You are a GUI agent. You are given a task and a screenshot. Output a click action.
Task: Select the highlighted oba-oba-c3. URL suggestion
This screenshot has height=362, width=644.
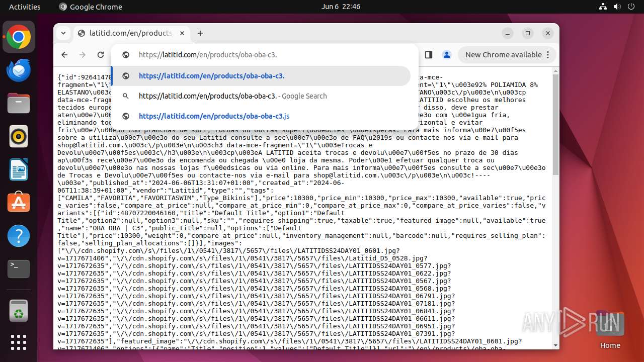pos(261,76)
